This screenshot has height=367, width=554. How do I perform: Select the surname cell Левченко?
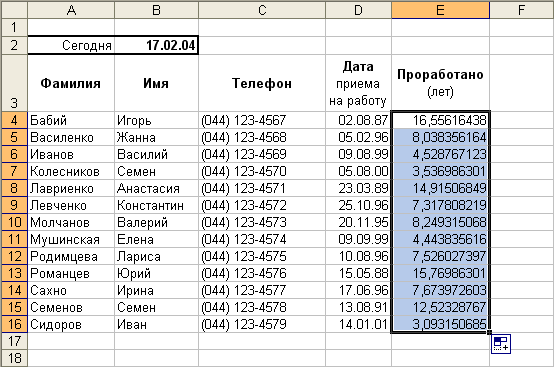click(71, 205)
